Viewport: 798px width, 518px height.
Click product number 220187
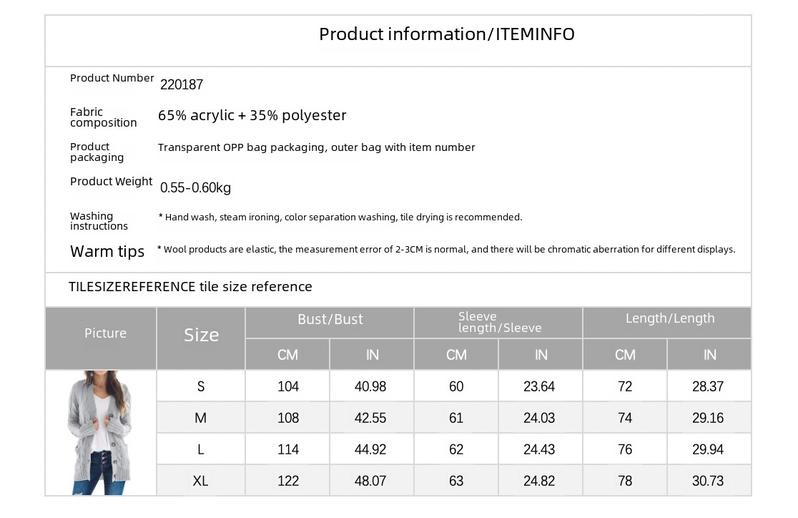coord(182,84)
